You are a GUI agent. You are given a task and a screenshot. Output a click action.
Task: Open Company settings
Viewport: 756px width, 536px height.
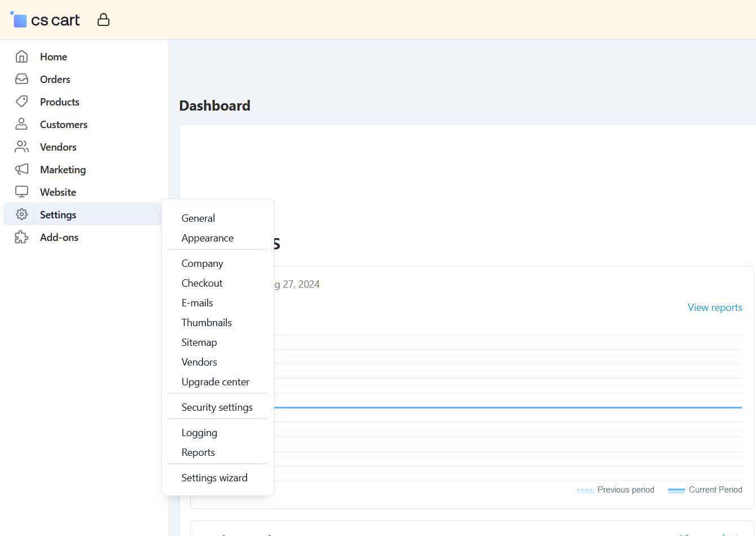(203, 263)
